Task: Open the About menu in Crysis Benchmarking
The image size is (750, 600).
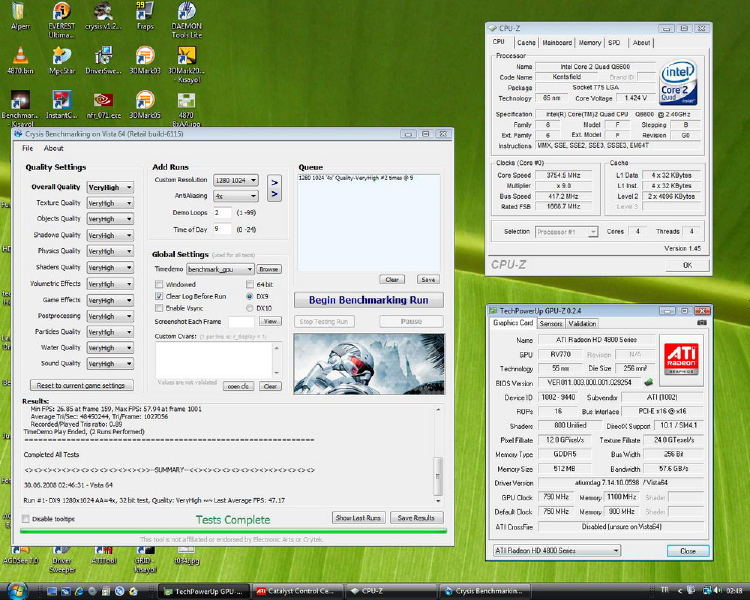Action: tap(54, 148)
